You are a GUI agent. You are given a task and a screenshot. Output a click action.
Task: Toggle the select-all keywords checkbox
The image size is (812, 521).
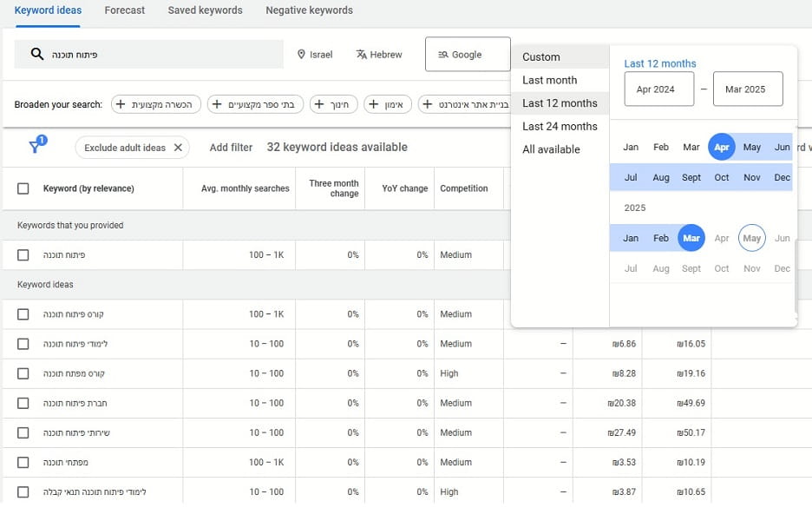point(23,188)
